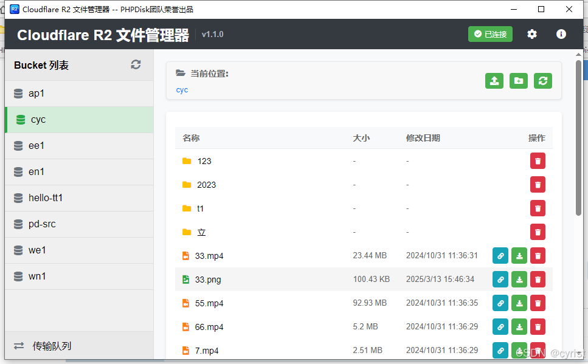This screenshot has width=588, height=364.
Task: Click the 修改日期 column header
Action: [x=423, y=138]
